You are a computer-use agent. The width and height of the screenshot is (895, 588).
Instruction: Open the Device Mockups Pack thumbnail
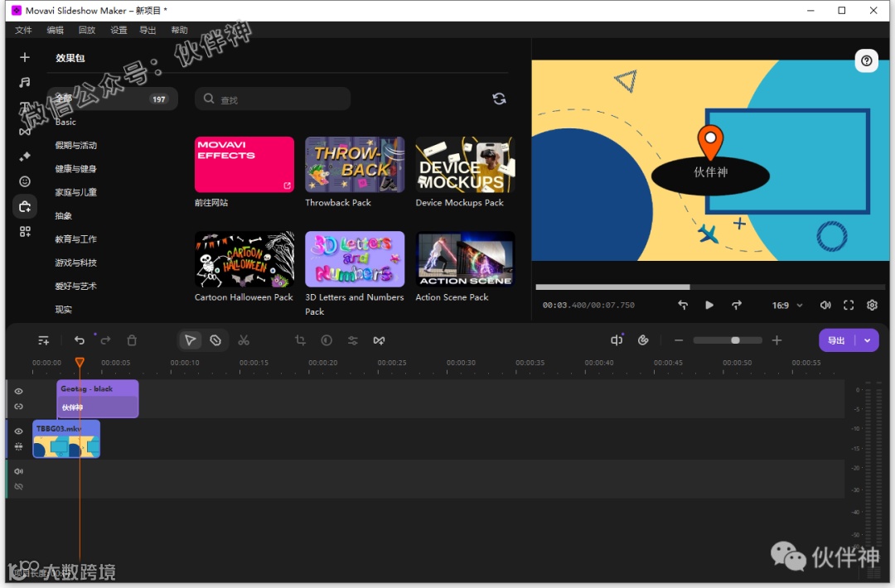click(465, 164)
